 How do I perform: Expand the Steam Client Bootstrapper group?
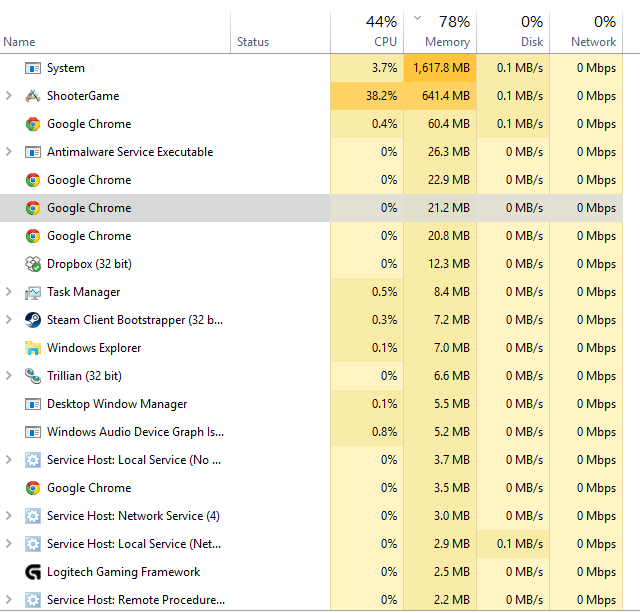(9, 320)
